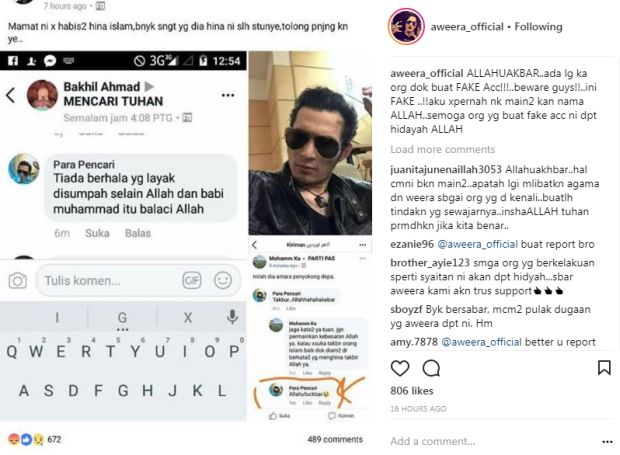This screenshot has width=620, height=455.
Task: Click Suka under Para Pencari comment
Action: click(97, 233)
